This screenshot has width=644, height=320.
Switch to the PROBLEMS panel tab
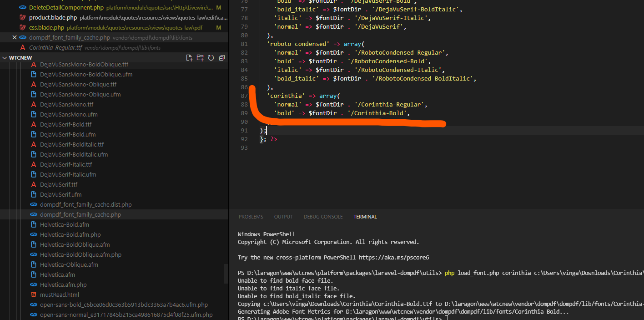coord(251,217)
